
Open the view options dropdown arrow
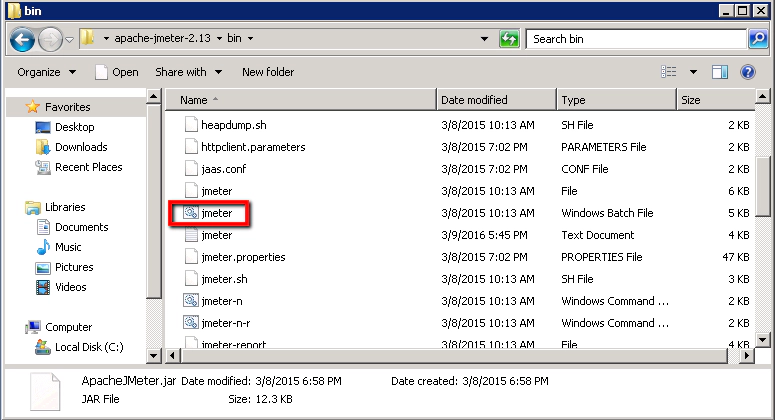pyautogui.click(x=693, y=72)
